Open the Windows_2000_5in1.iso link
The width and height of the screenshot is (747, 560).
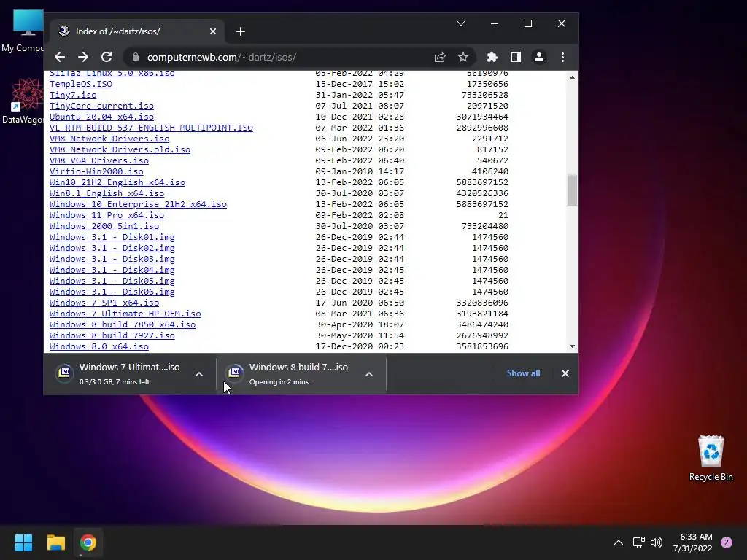tap(104, 226)
